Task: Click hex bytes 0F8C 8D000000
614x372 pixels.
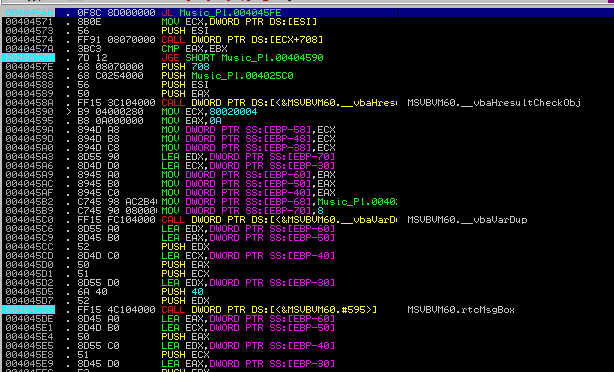Action: [x=116, y=13]
